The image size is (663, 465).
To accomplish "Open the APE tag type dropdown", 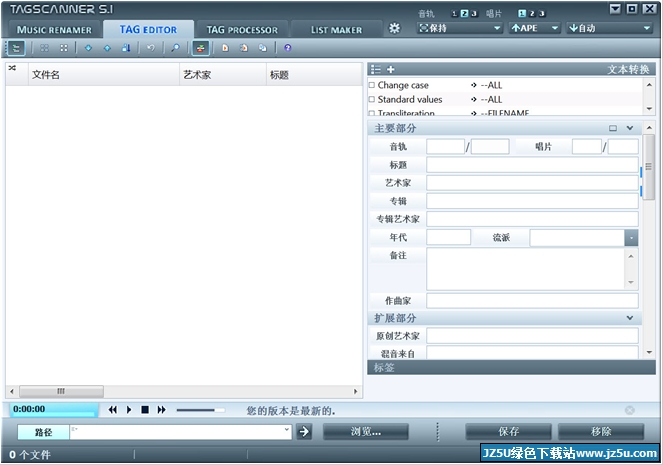I will pyautogui.click(x=535, y=28).
